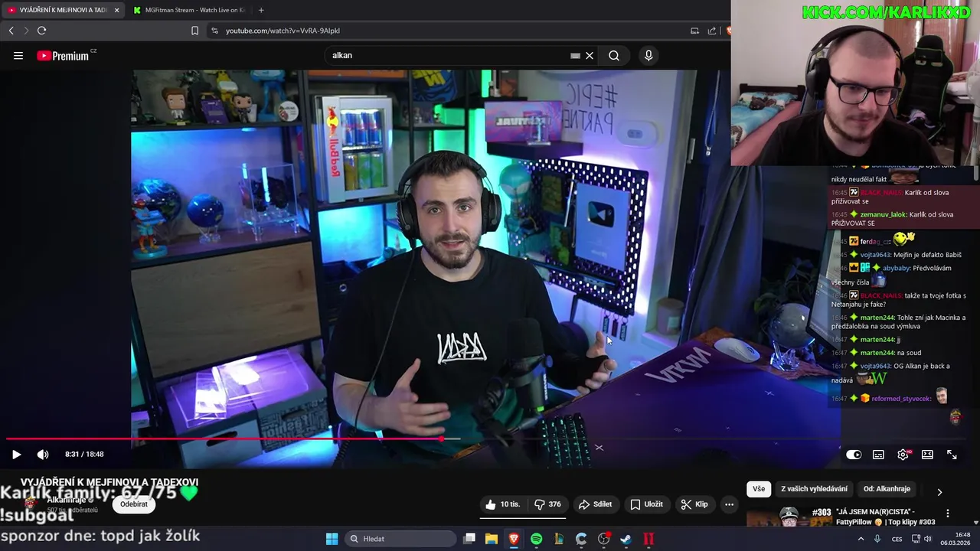Click the video title VYJÁDŘENÍ K MEJFINOVI A TADEXOVI

(x=109, y=482)
